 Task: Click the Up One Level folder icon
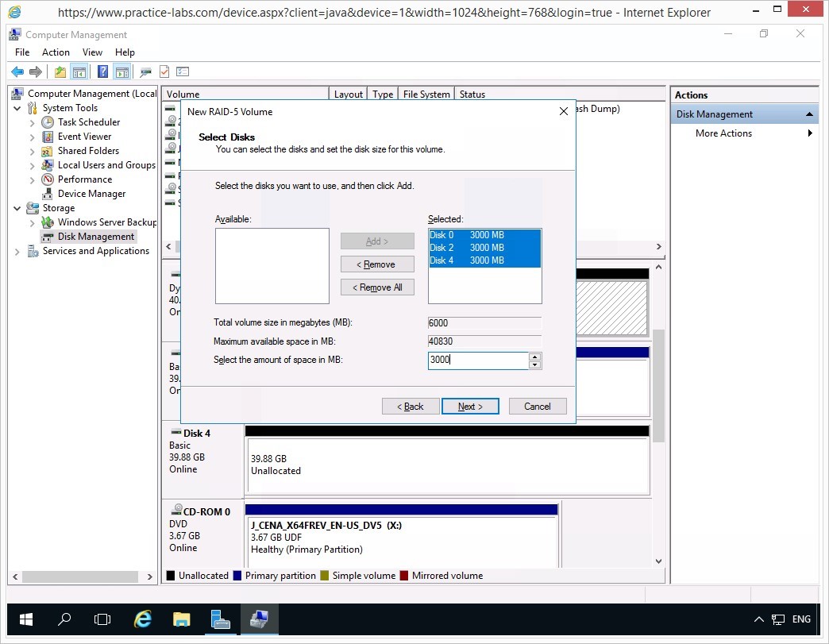click(60, 71)
